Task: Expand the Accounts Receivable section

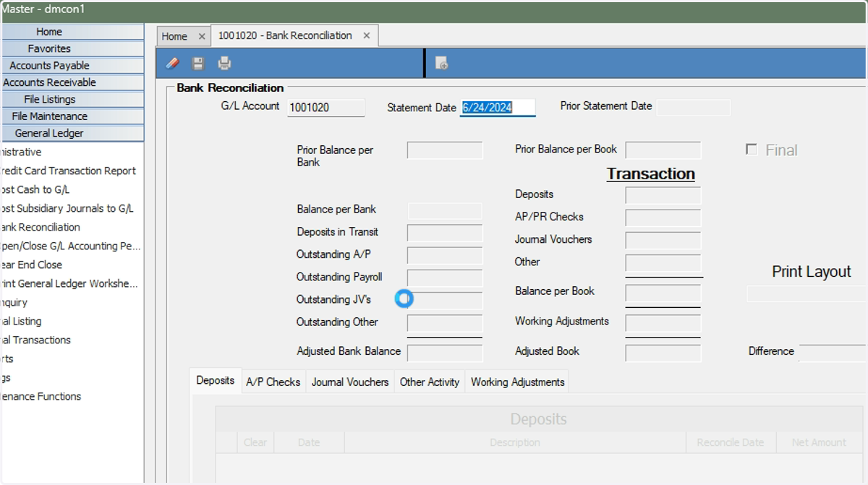Action: tap(72, 82)
